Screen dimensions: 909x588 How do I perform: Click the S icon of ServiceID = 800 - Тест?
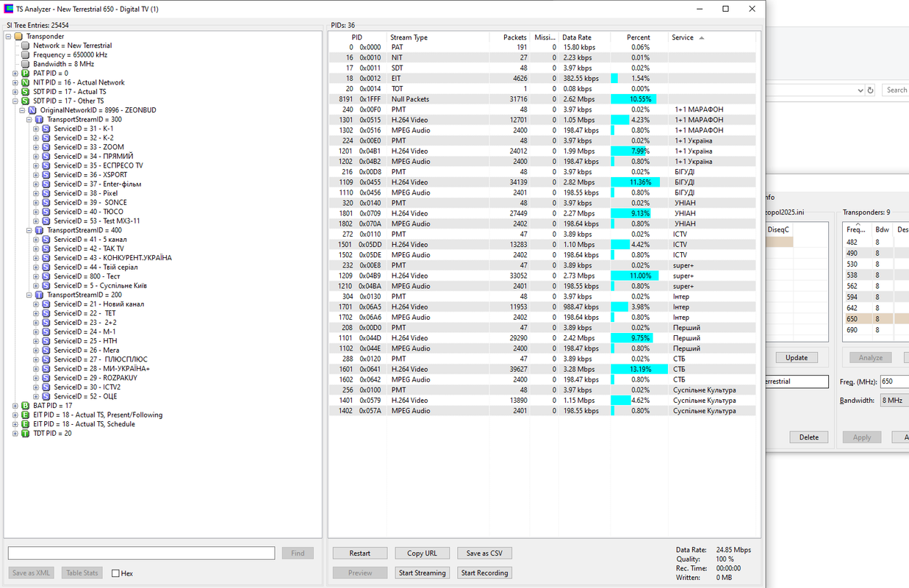pos(46,276)
